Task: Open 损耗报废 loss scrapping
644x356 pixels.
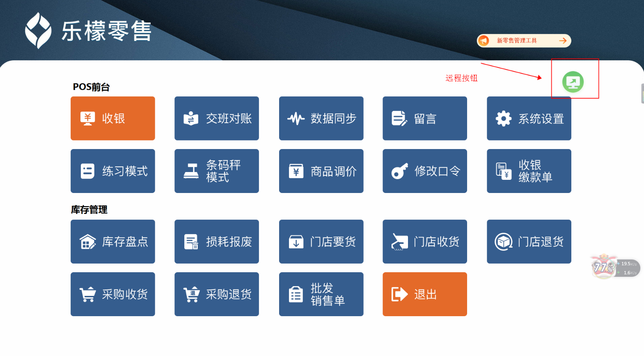Action: pyautogui.click(x=216, y=241)
